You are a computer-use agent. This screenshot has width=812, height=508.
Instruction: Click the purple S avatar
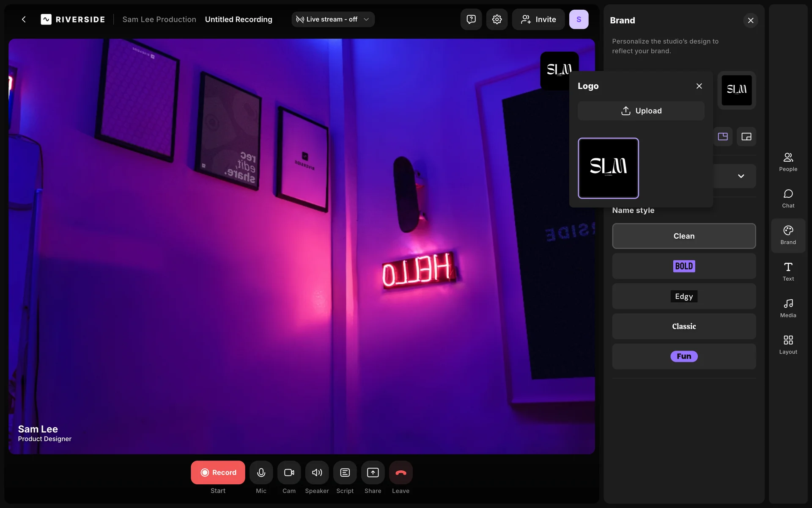pyautogui.click(x=579, y=19)
